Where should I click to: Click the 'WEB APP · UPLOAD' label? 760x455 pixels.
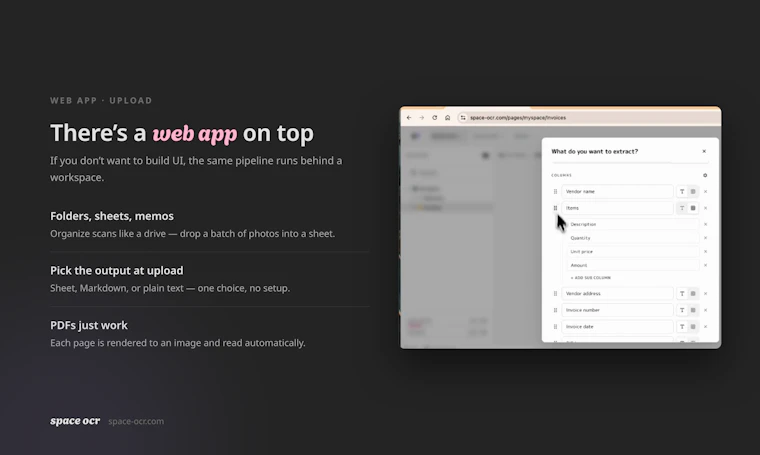[x=101, y=100]
